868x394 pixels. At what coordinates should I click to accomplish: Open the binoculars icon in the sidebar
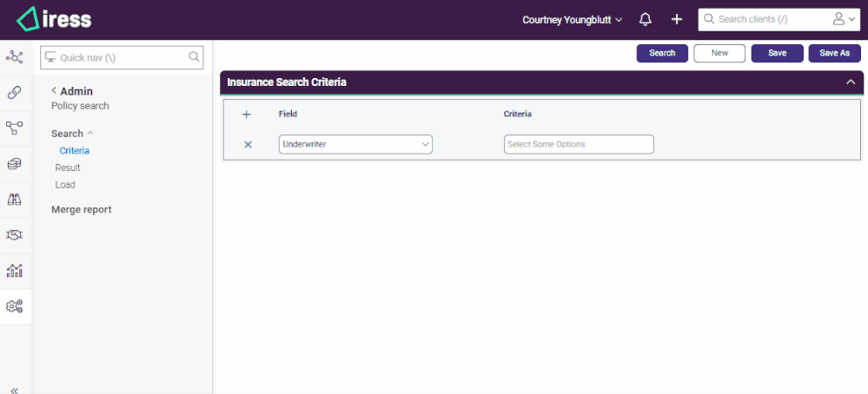coord(14,200)
